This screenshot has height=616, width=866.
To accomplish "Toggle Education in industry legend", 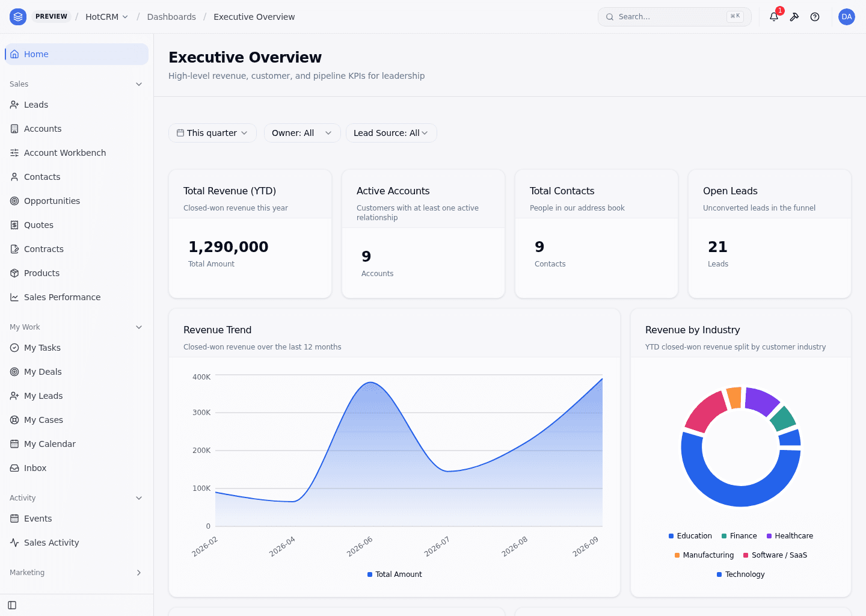I will (x=690, y=536).
